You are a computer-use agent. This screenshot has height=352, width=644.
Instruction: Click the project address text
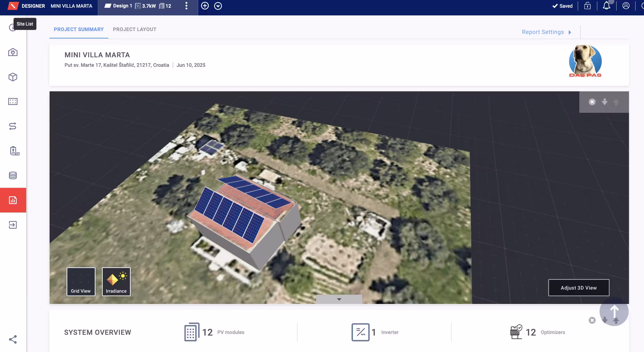(117, 65)
